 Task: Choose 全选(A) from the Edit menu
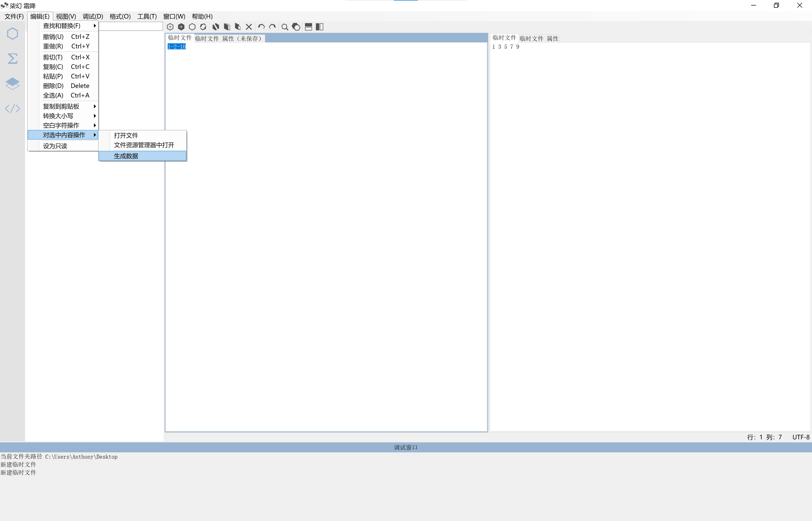[63, 95]
